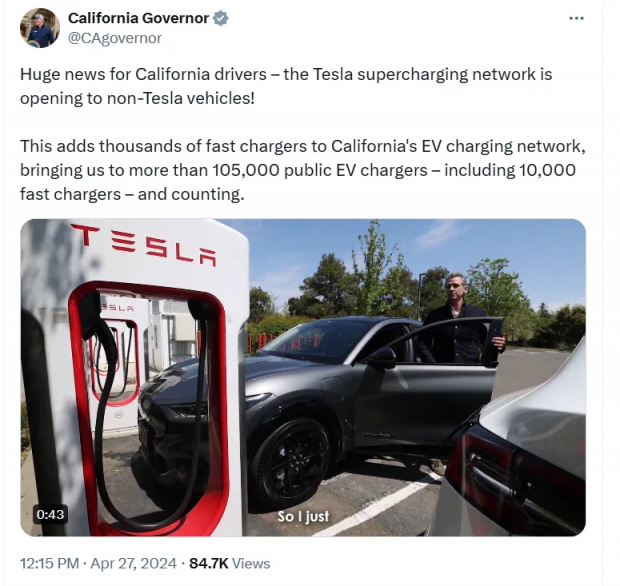This screenshot has width=620, height=586.
Task: Click the 0:43 video duration badge
Action: click(x=50, y=514)
